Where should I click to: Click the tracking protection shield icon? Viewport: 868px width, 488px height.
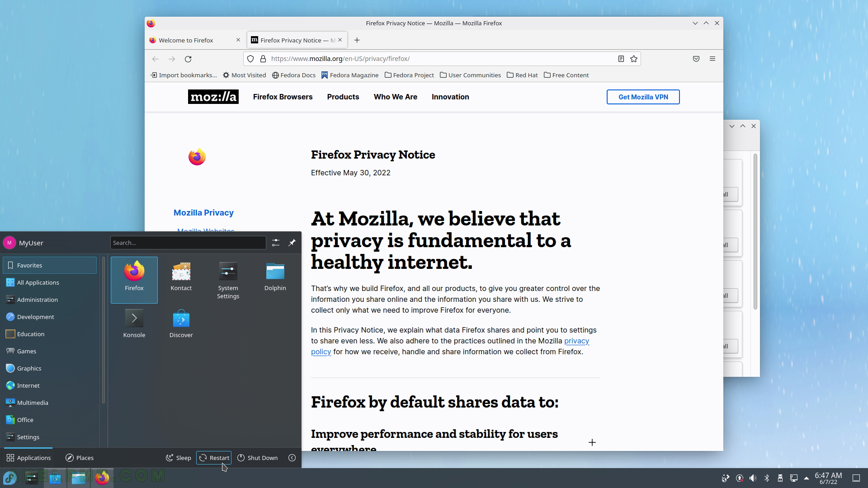(x=250, y=59)
